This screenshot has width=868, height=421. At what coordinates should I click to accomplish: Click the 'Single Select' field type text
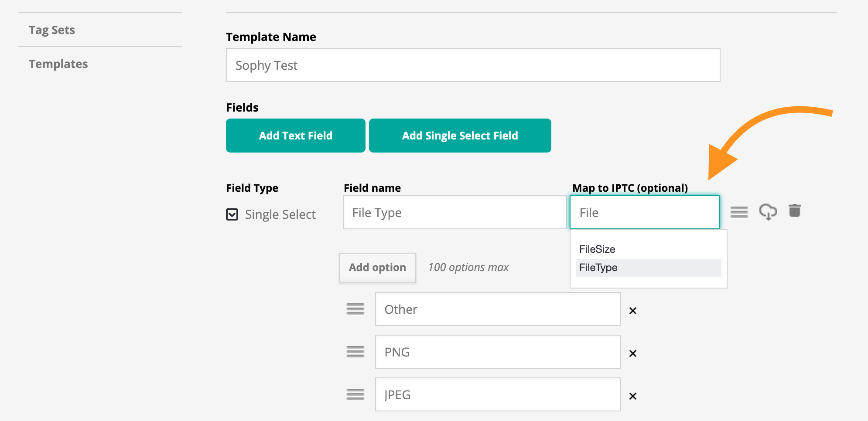280,214
